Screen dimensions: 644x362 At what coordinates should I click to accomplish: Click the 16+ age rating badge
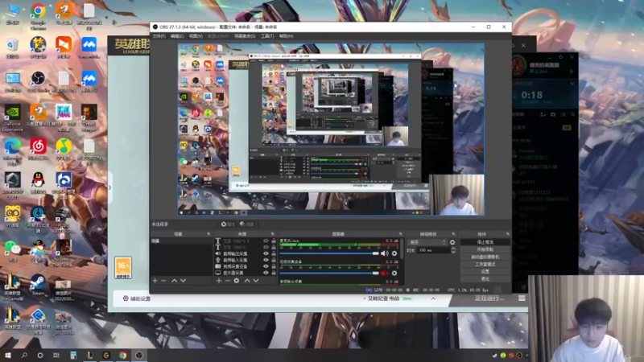coord(123,268)
